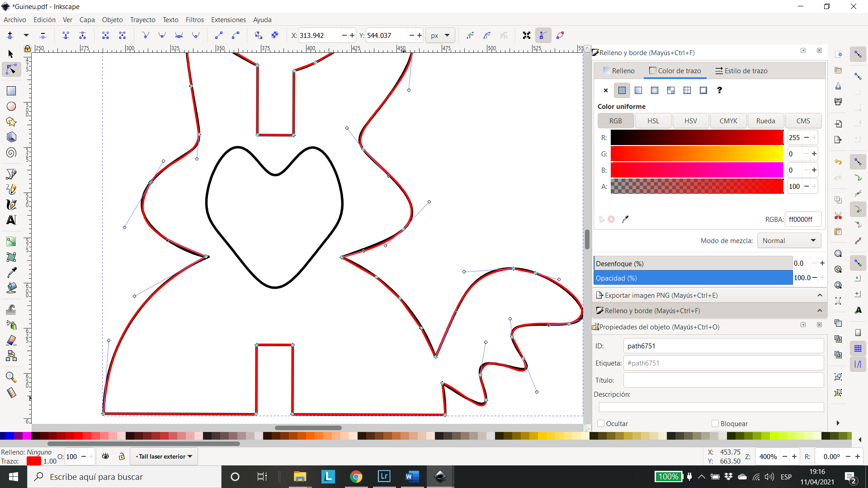Screen dimensions: 868x488
Task: Select the No paint X option
Action: [606, 90]
